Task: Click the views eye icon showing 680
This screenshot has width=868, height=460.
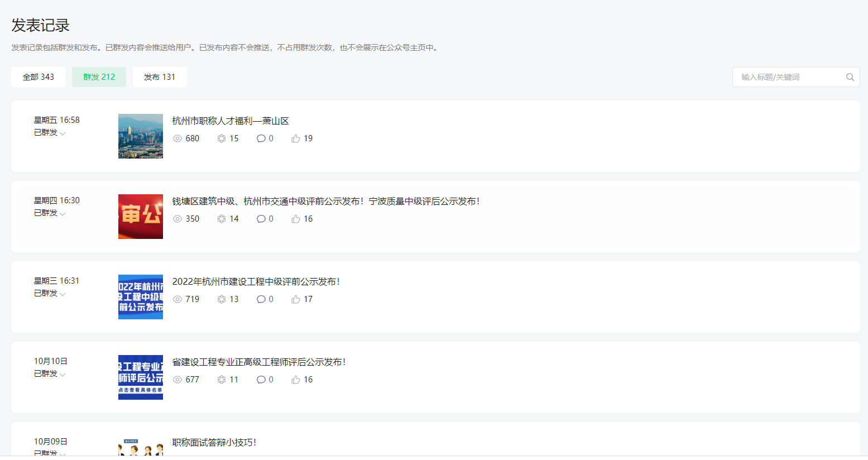Action: [x=178, y=138]
